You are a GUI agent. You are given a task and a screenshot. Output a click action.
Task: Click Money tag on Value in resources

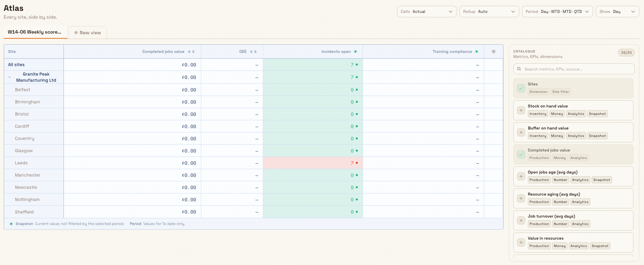pos(559,246)
